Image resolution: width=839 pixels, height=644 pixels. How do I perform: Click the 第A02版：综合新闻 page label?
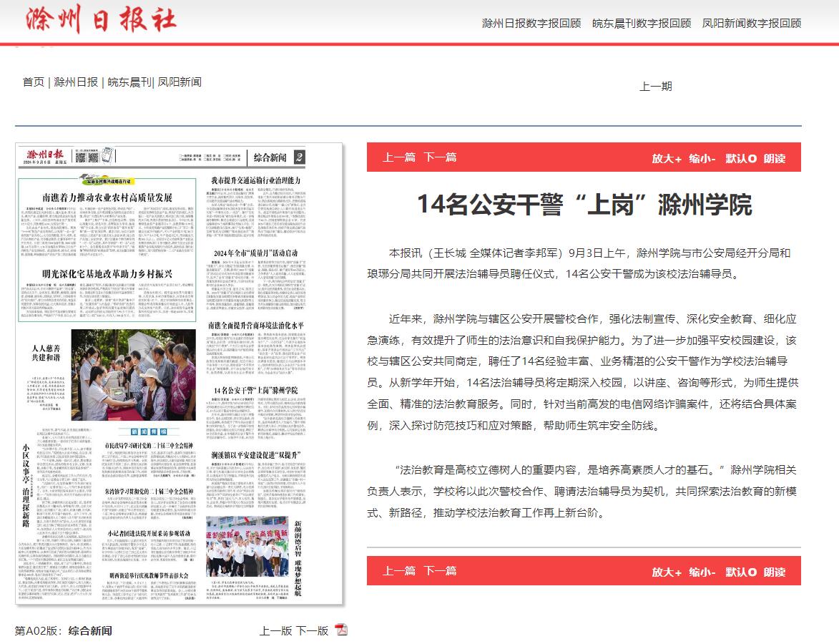click(64, 630)
